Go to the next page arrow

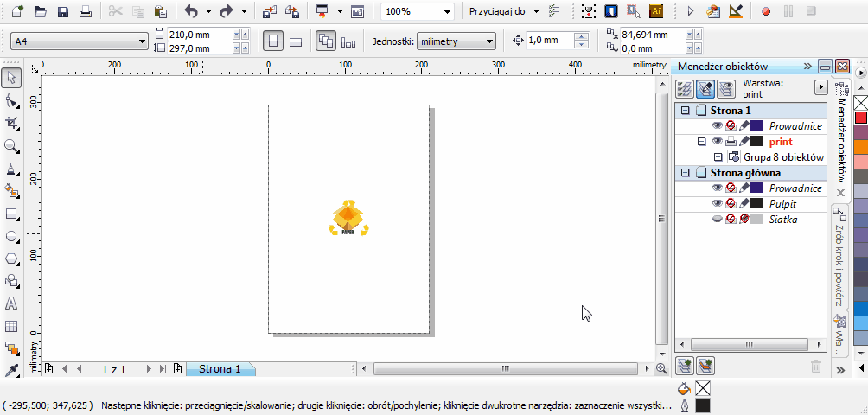pyautogui.click(x=149, y=368)
